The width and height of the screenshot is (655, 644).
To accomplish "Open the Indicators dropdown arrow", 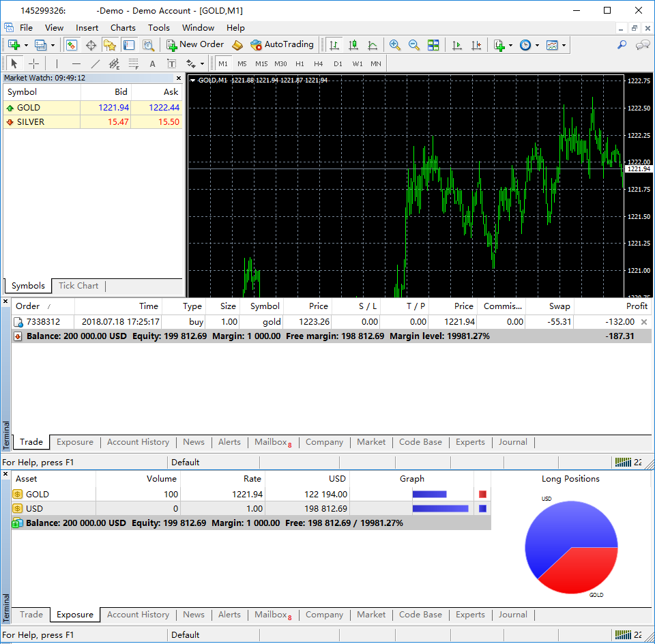I will [x=510, y=45].
